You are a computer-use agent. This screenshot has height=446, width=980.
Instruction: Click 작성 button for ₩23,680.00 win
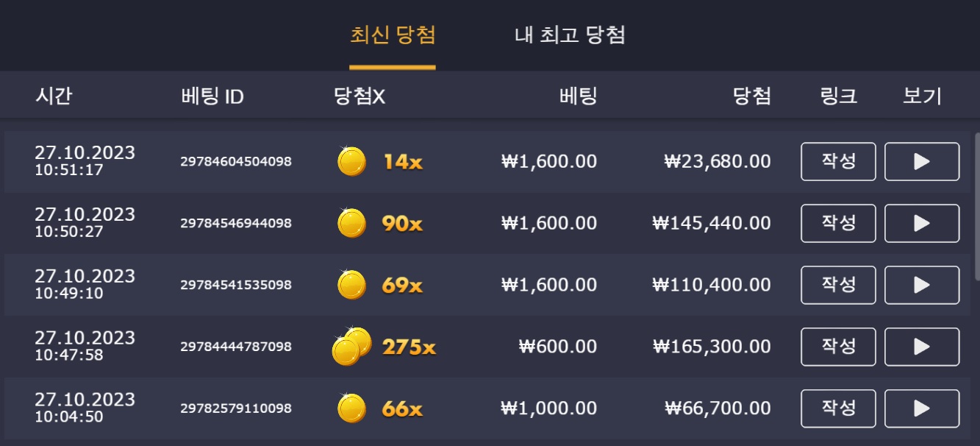pos(838,162)
